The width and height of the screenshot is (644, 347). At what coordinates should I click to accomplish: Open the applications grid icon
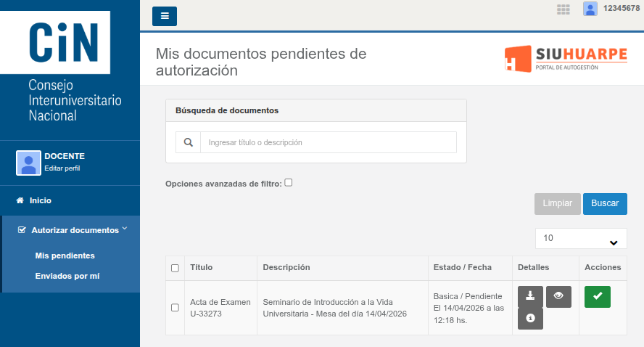563,9
